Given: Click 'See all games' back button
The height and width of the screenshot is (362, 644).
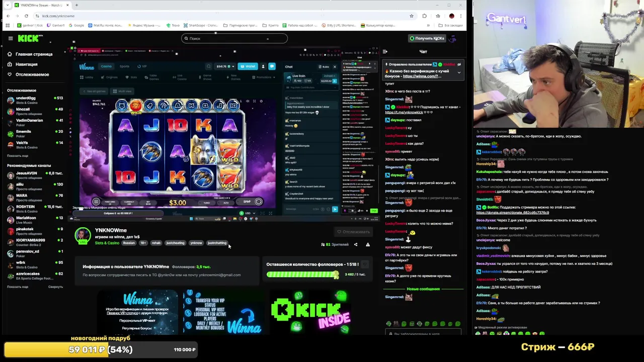Looking at the screenshot, I should (95, 92).
